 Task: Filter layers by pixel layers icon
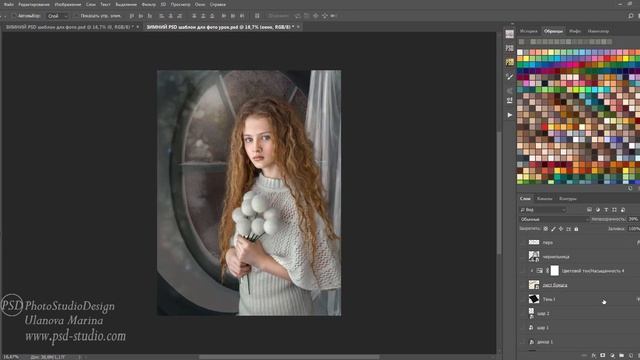tap(589, 210)
